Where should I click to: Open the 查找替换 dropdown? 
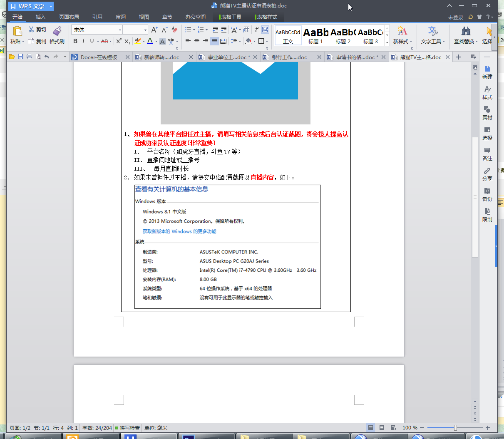tap(466, 35)
